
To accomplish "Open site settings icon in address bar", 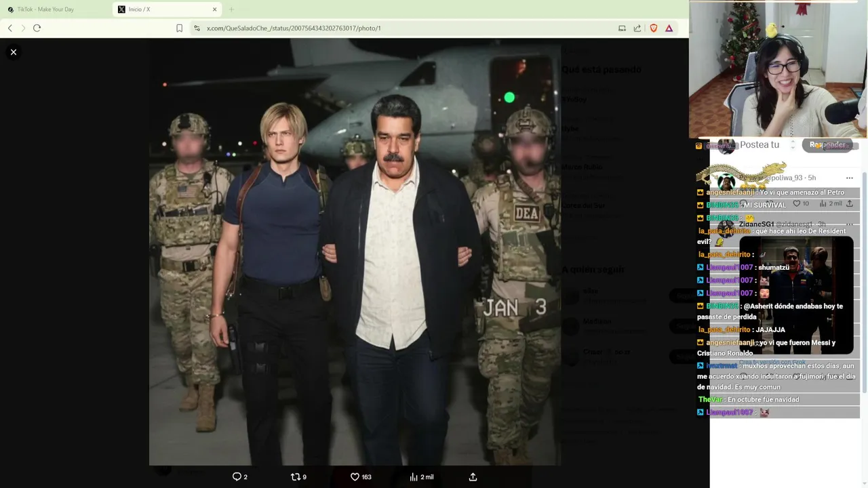I will [x=197, y=28].
